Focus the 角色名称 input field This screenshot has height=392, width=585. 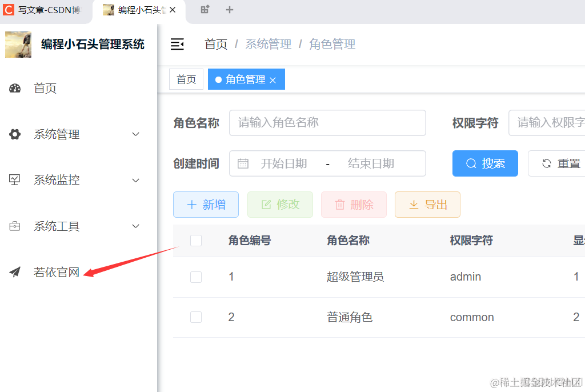coord(327,122)
